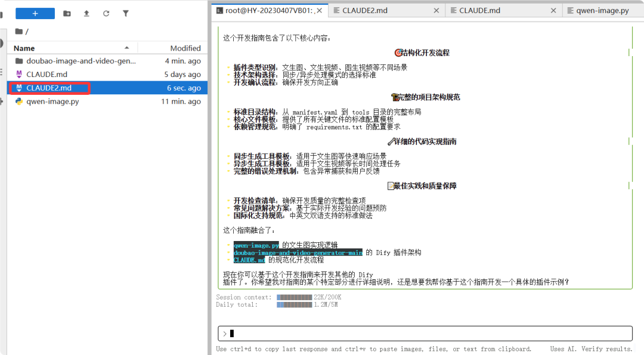644x355 pixels.
Task: Click the '4 min. ago' modified time
Action: coord(183,61)
